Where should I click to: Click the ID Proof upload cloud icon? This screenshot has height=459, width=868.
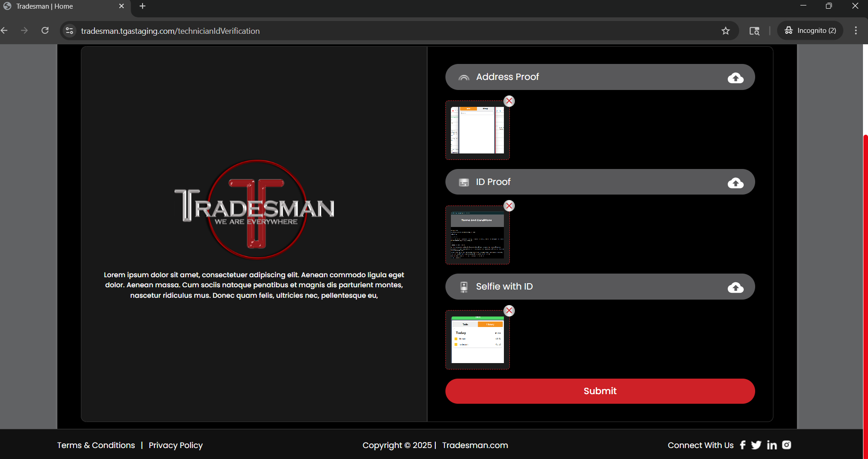coord(736,183)
